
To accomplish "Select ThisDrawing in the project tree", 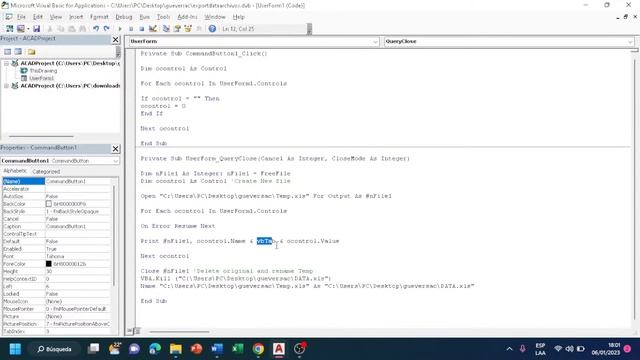I will [43, 71].
